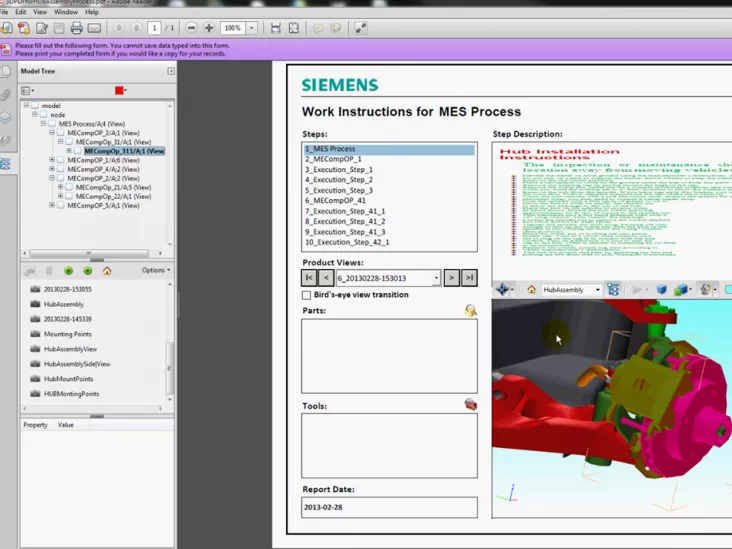The image size is (732, 549).
Task: Go to first product view button
Action: [309, 278]
